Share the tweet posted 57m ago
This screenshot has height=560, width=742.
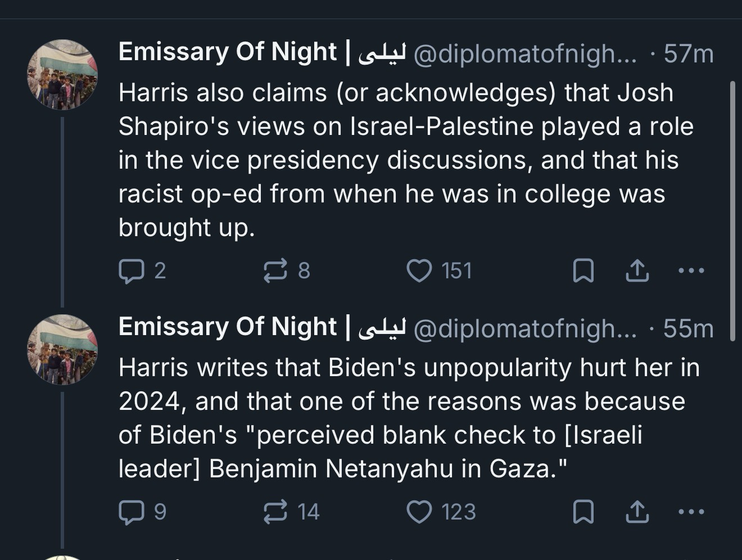(637, 271)
